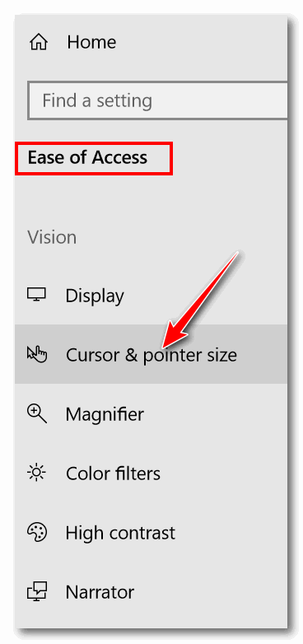Open Color filters settings text

tap(114, 474)
